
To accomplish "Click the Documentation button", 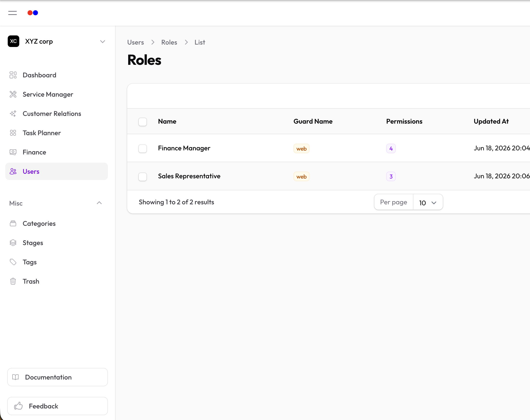I will [x=58, y=377].
